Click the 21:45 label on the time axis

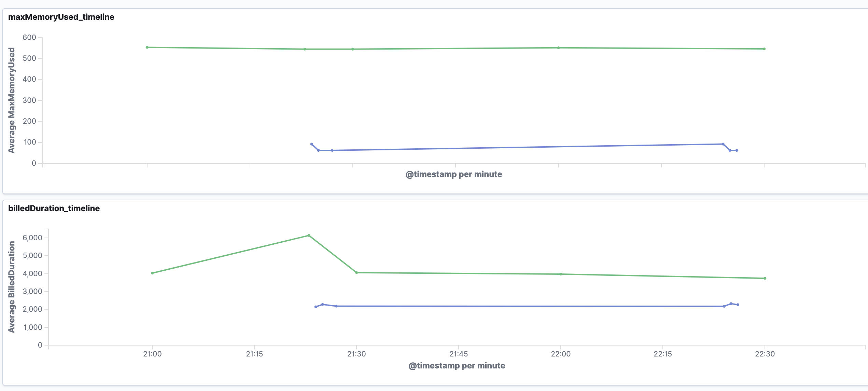pos(459,354)
